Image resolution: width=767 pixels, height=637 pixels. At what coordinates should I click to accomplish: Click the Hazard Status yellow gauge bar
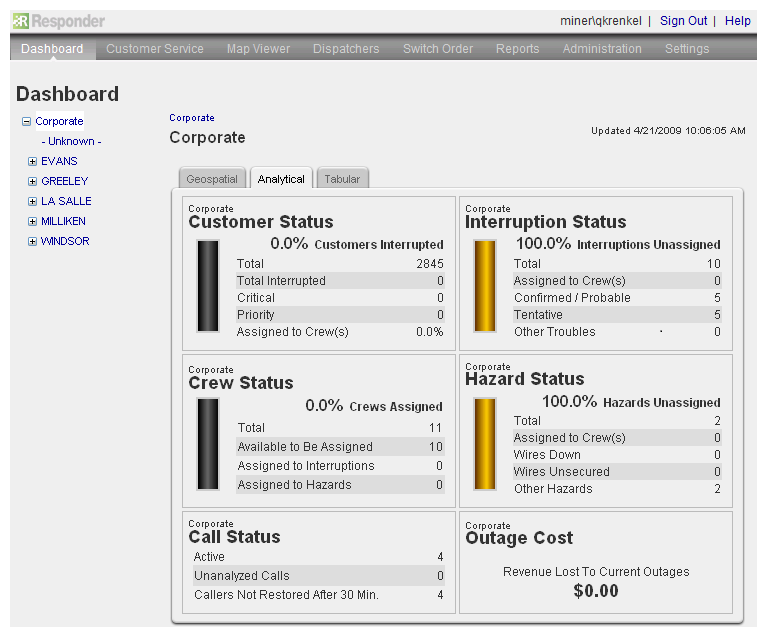click(485, 444)
